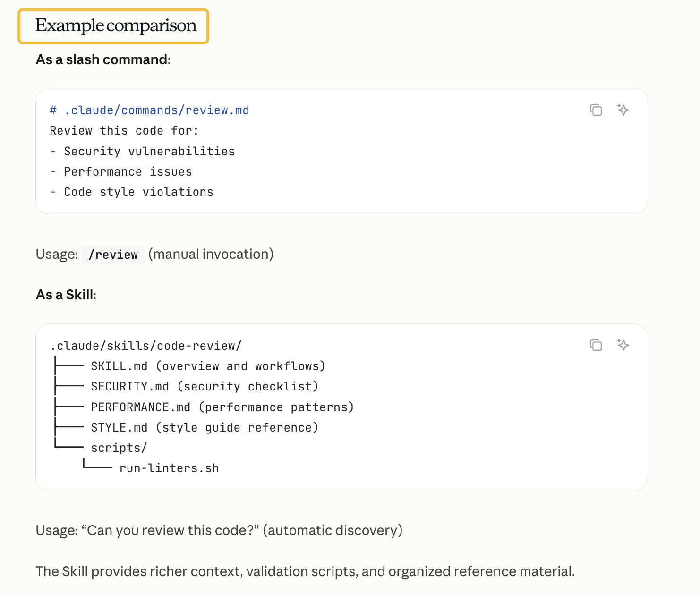The height and width of the screenshot is (594, 700).
Task: Click the "As a Skill" bold label
Action: click(x=65, y=295)
